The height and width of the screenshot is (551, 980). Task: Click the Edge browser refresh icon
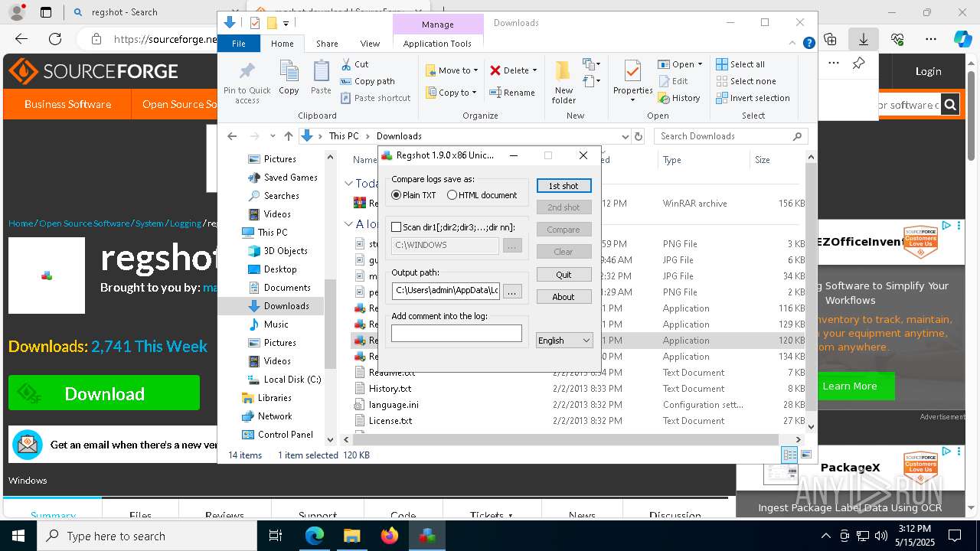[x=55, y=39]
